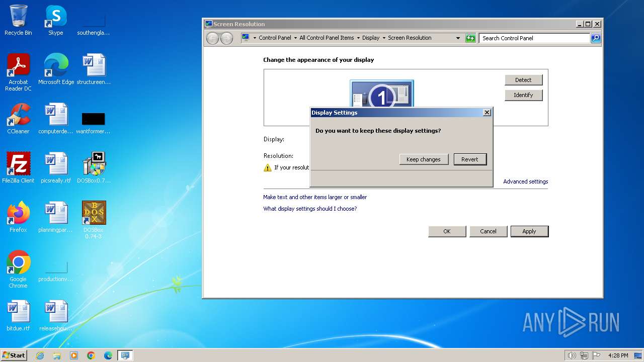
Task: Expand the address bar history dropdown
Action: click(458, 38)
